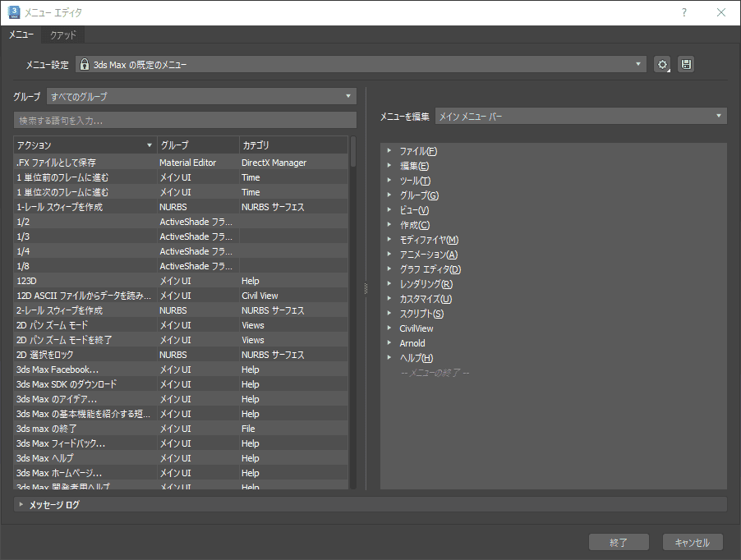
Task: Select the 3ds Max のアイデア... action
Action: click(x=181, y=399)
